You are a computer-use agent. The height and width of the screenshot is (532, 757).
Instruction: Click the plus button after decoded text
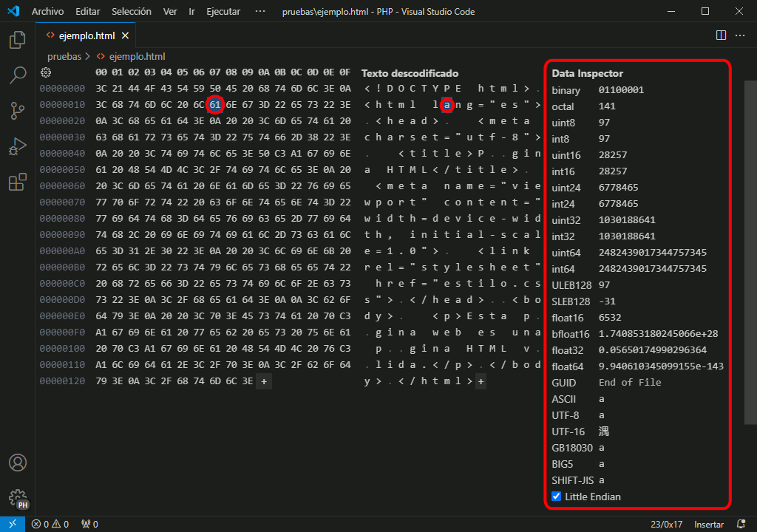[481, 381]
